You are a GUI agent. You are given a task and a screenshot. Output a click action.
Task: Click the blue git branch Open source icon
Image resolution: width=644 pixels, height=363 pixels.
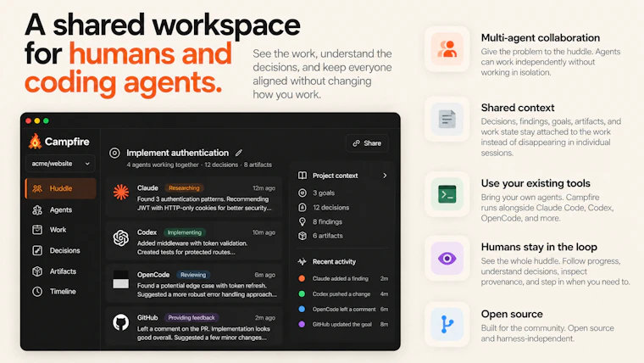pos(447,324)
